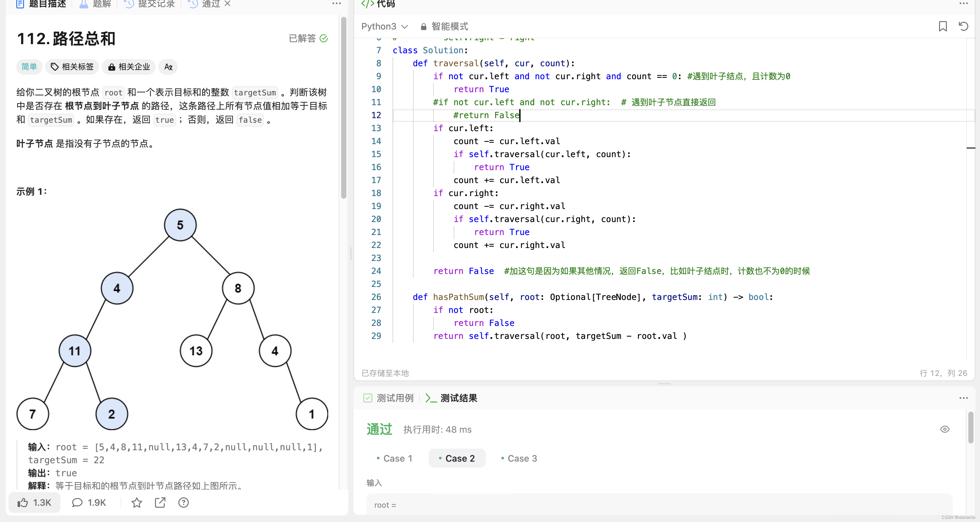Click the 简单 difficulty tag
Screen dimensions: 980x522
[x=29, y=67]
